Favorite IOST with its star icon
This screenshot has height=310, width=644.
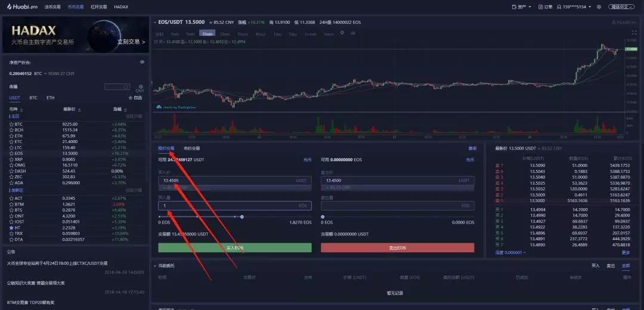pyautogui.click(x=11, y=222)
